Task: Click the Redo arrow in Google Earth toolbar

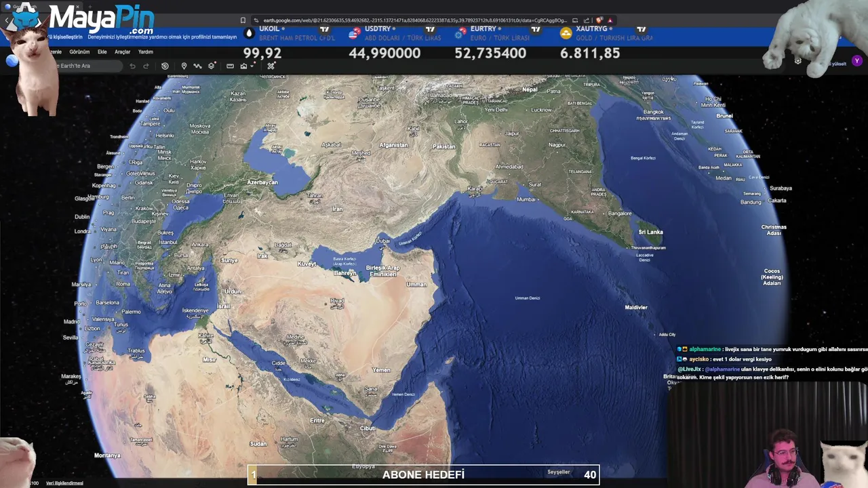Action: pyautogui.click(x=146, y=66)
